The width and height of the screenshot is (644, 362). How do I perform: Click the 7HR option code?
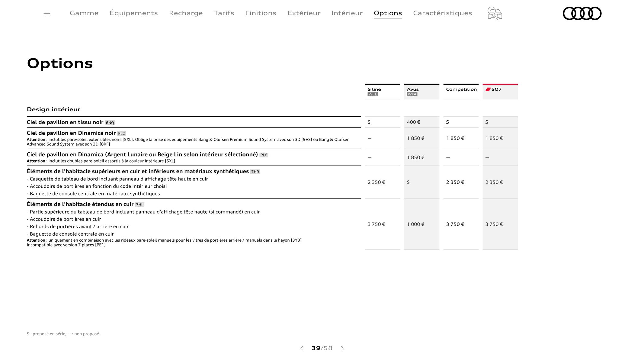tap(255, 172)
